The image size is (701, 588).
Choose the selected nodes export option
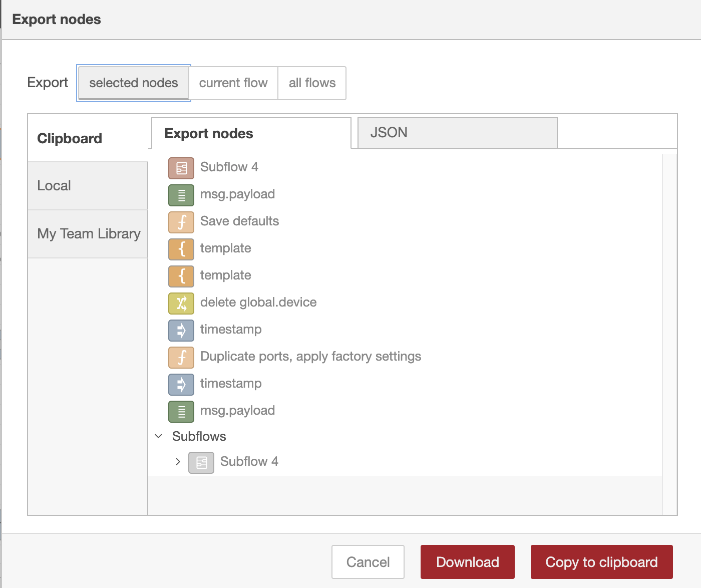pyautogui.click(x=134, y=83)
